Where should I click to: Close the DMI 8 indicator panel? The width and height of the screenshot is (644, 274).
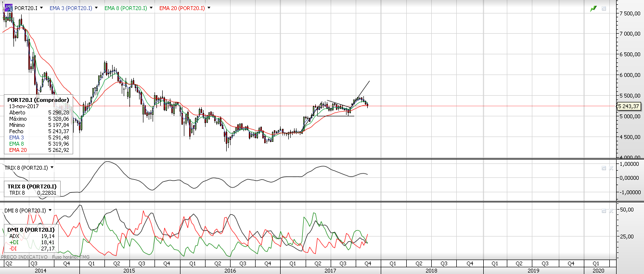pos(611,211)
